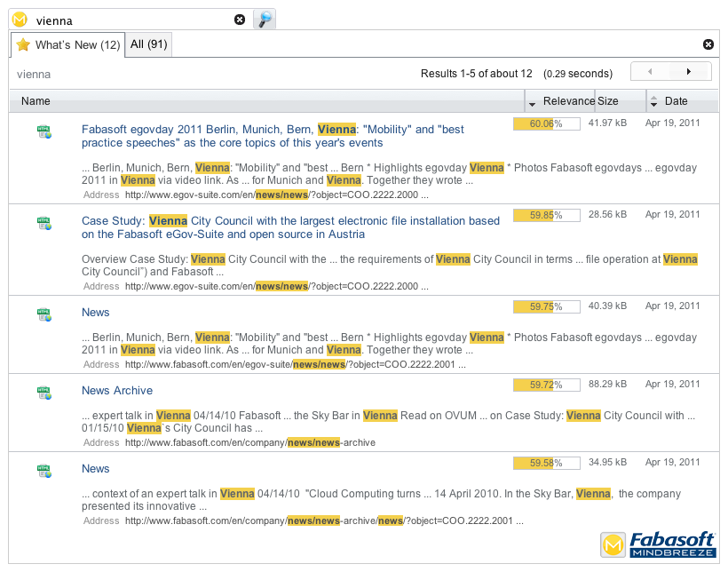Click snippet about Cloud Computing turns
Screen dimensions: 728x572
[381, 499]
